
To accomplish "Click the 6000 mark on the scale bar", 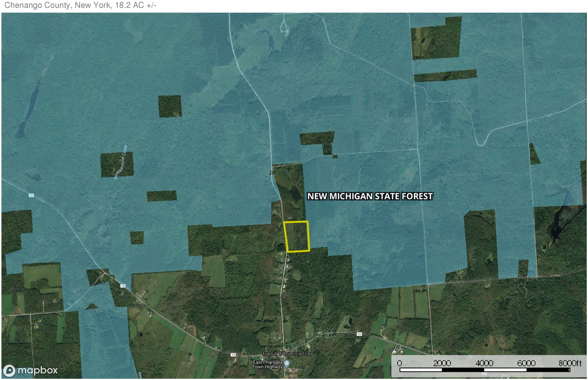I will [x=526, y=363].
